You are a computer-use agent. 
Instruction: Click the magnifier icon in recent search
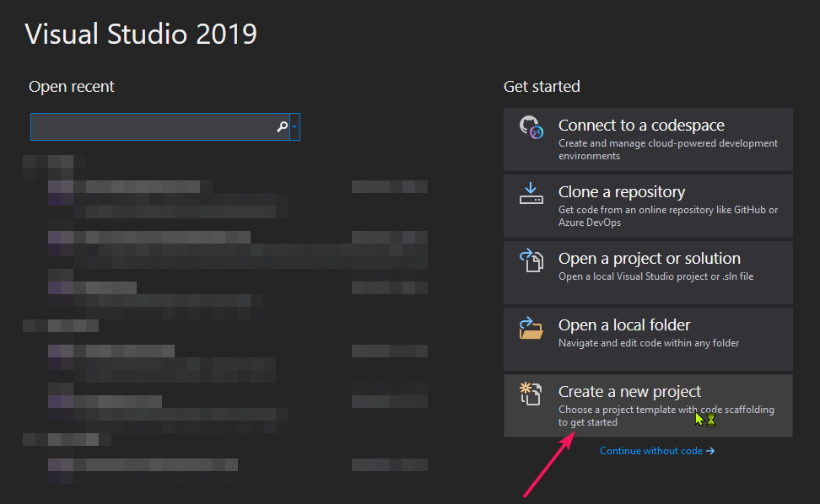click(x=282, y=126)
